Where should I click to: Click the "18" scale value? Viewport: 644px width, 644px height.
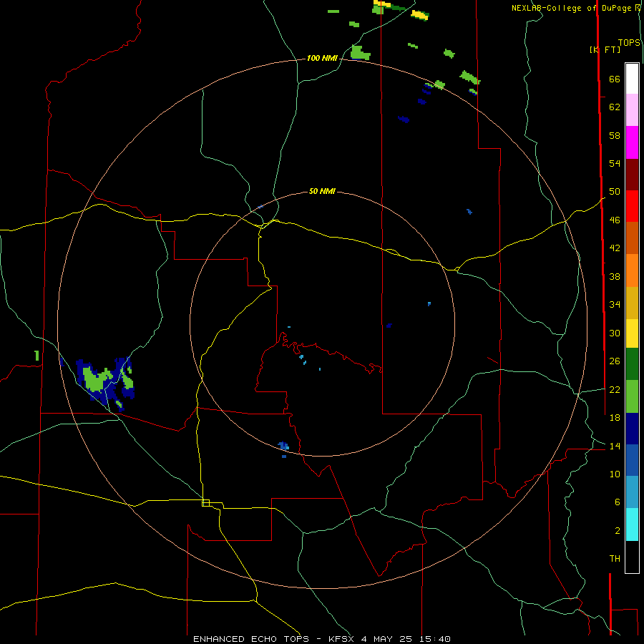point(615,418)
